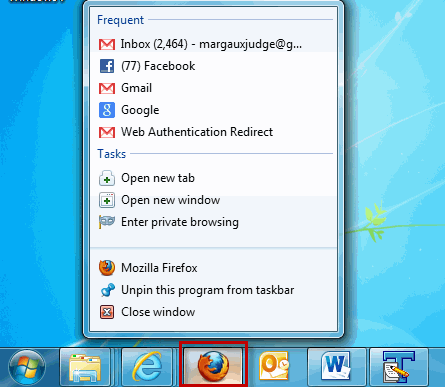Click the blue pushpin unpin icon

108,290
